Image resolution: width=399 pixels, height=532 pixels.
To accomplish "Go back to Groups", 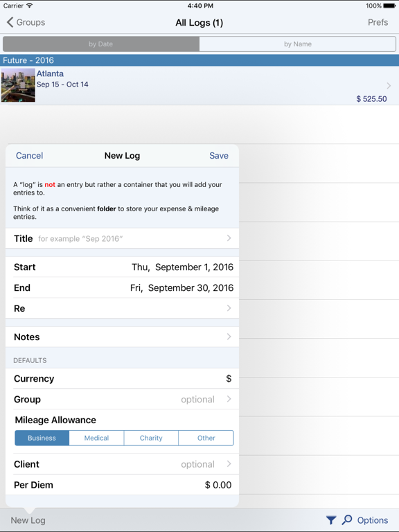I will [26, 22].
